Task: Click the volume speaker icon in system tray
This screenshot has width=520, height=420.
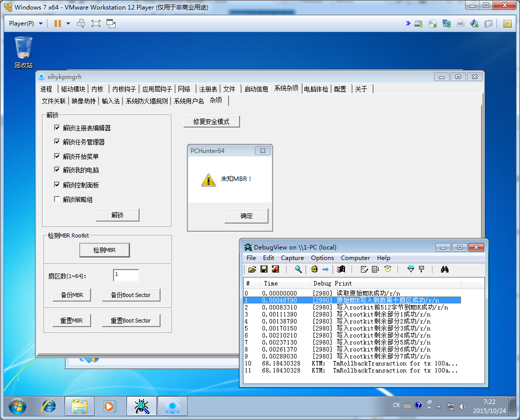Action: [x=462, y=406]
